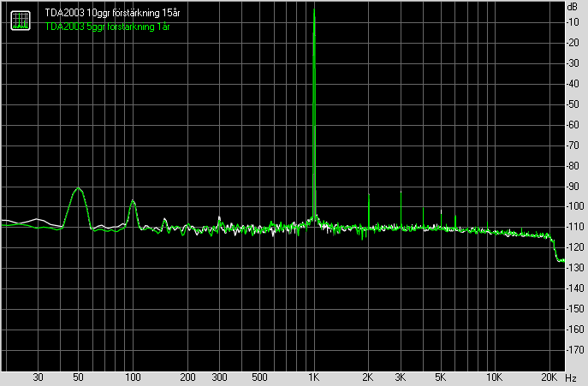This screenshot has width=588, height=386.
Task: Click the "10K" frequency axis label
Action: click(x=495, y=377)
